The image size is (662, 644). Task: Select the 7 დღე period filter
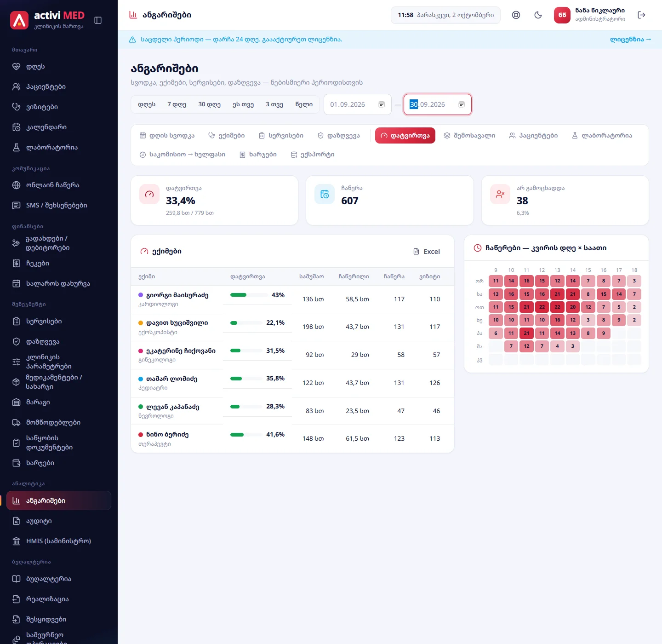177,104
